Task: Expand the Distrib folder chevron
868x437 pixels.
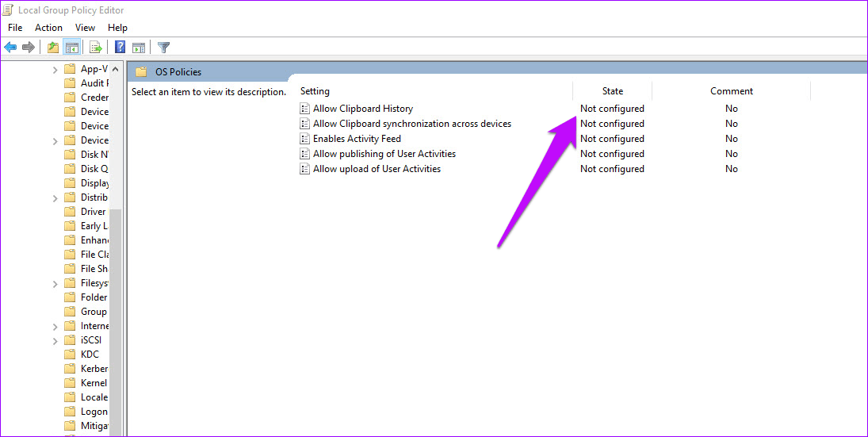Action: 55,198
